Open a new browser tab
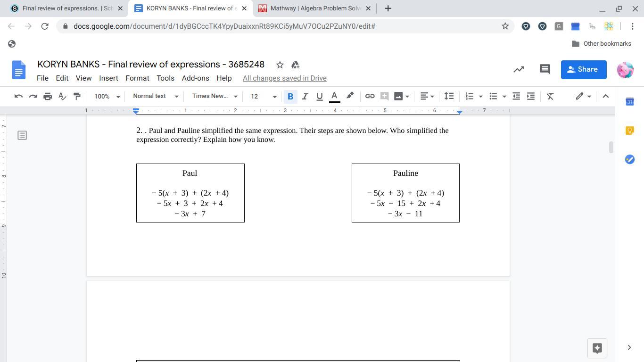 click(x=388, y=8)
